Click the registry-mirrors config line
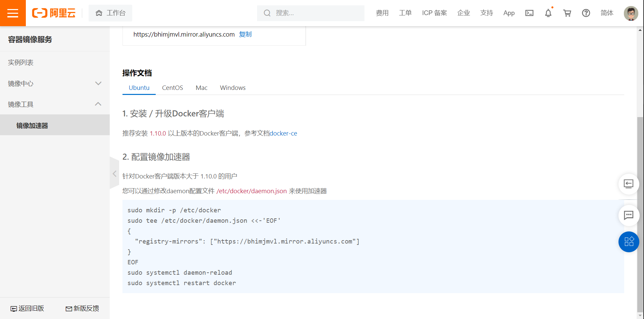644x319 pixels. [247, 241]
